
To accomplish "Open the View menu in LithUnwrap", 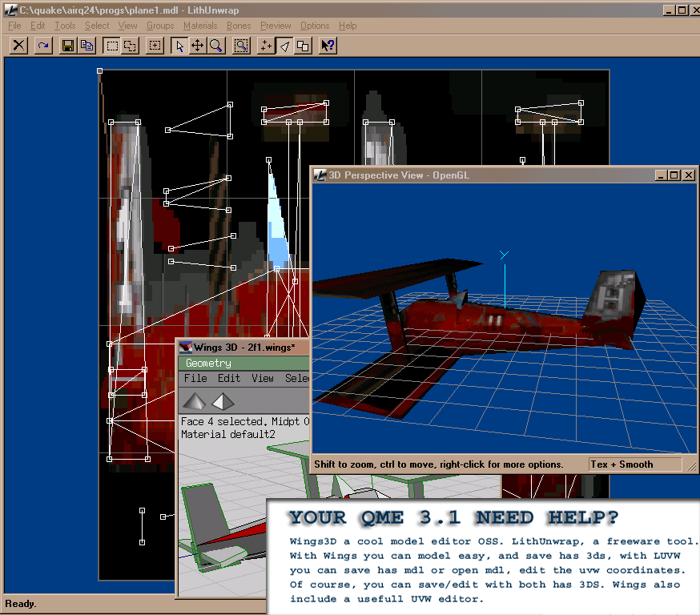I will point(127,26).
